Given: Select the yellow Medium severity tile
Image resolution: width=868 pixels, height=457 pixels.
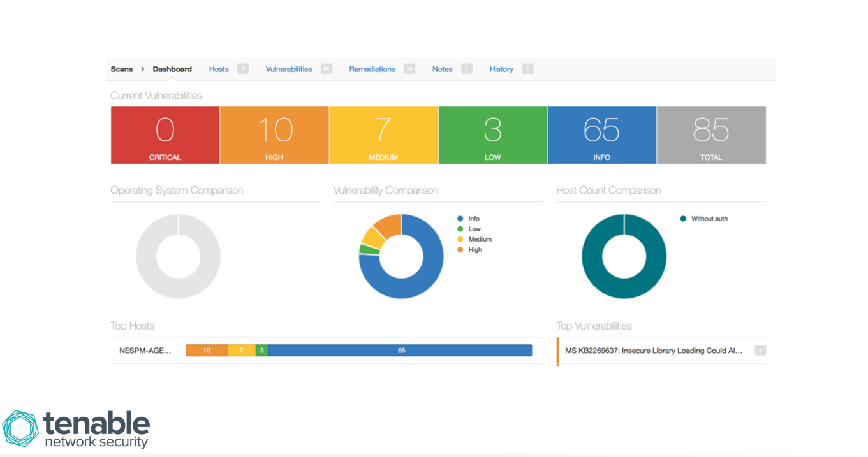Looking at the screenshot, I should coord(383,134).
